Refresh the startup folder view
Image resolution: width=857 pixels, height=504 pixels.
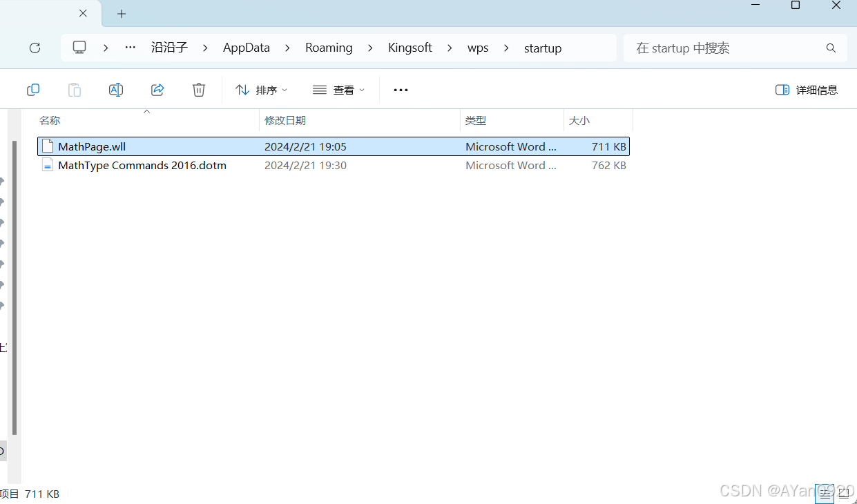coord(35,48)
